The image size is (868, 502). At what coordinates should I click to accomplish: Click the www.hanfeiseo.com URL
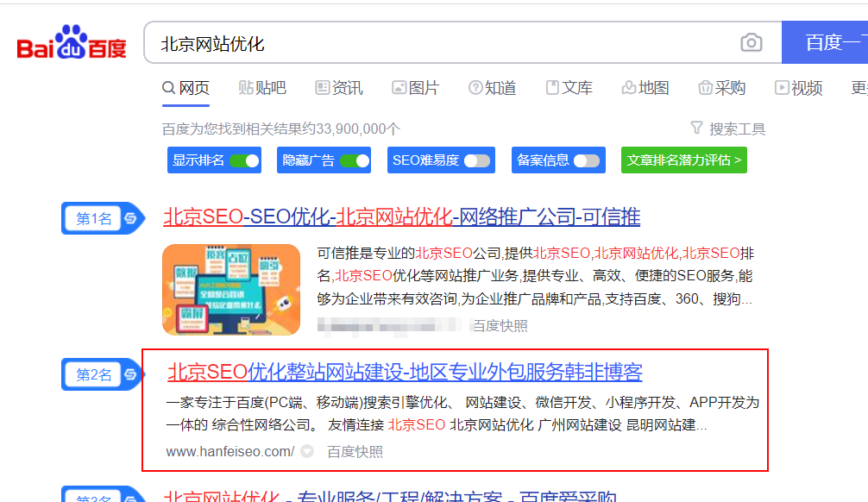(230, 452)
